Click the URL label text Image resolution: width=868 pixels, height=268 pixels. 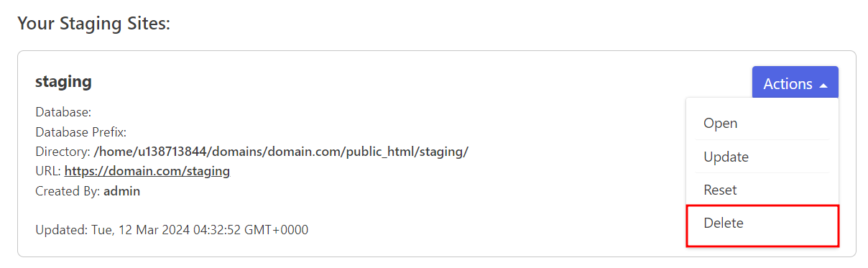pyautogui.click(x=48, y=171)
